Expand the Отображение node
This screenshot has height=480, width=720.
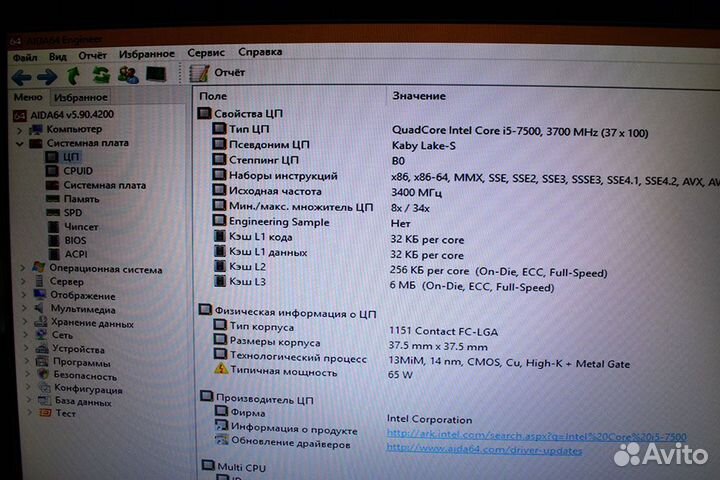(x=24, y=295)
